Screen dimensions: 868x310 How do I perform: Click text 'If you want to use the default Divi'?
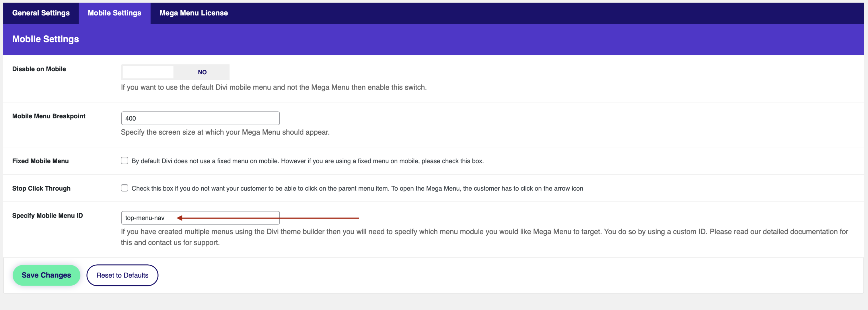274,87
